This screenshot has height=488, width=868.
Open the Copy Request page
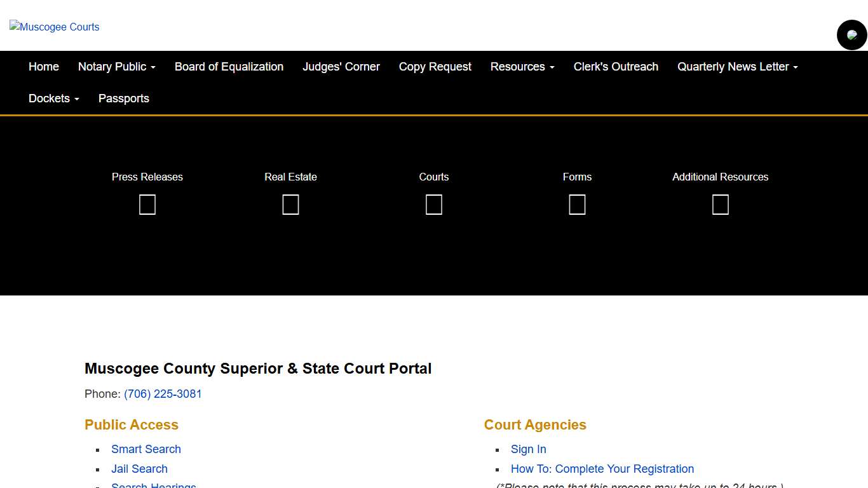tap(435, 67)
